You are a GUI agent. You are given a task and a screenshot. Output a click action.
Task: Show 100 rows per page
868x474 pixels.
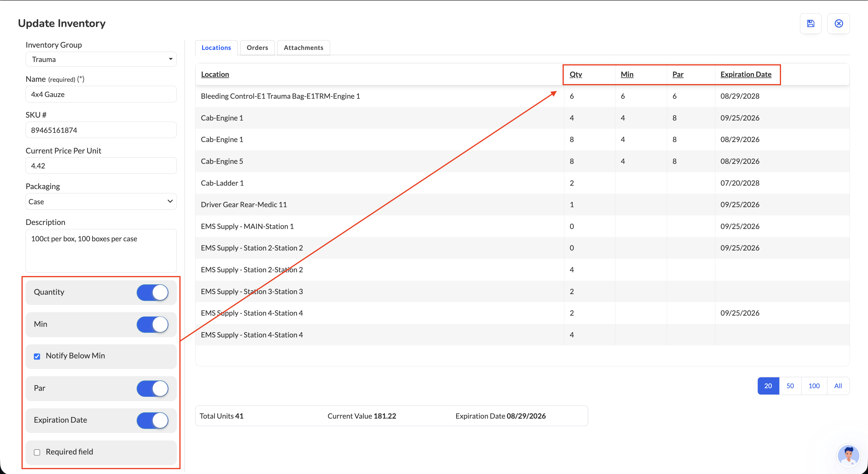tap(814, 386)
